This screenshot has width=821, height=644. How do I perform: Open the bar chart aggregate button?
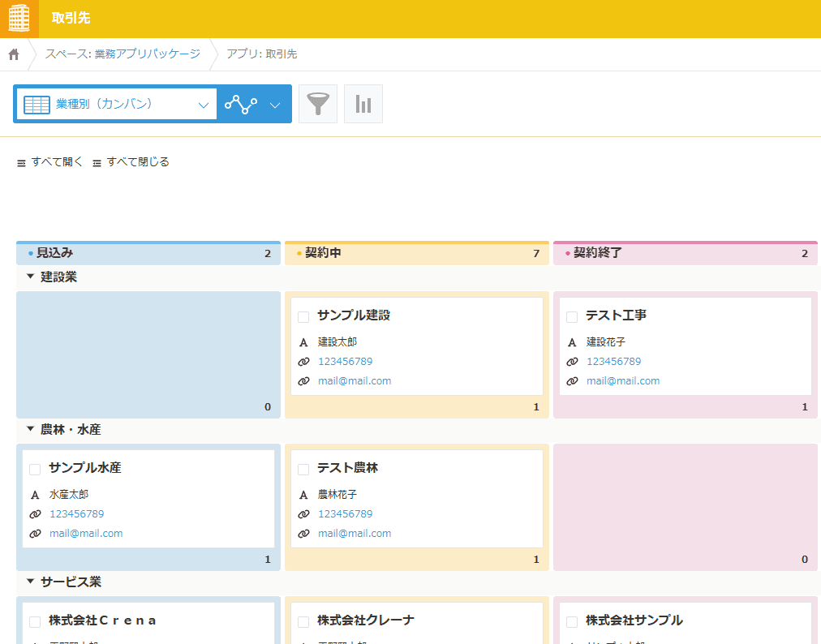click(x=363, y=104)
